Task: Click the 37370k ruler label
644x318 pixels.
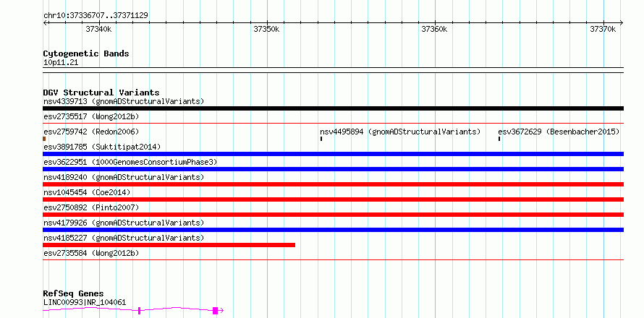Action: 603,29
